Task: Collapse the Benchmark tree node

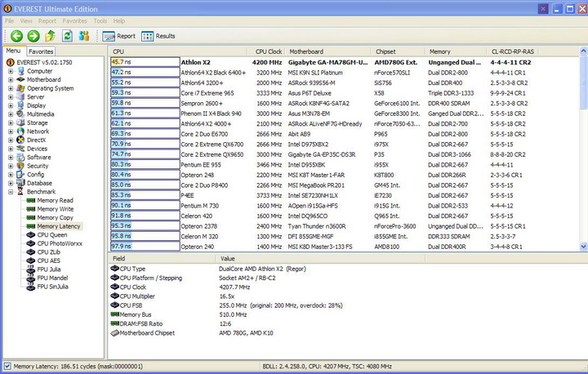Action: [x=11, y=192]
